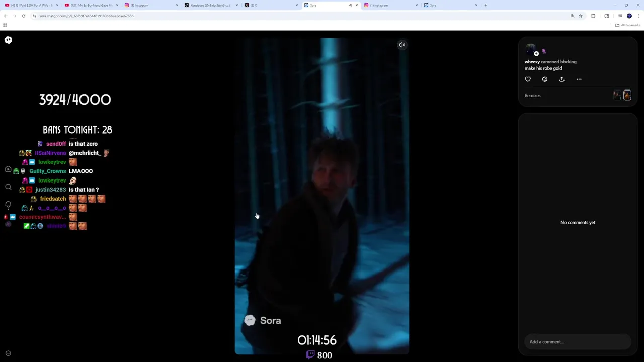The width and height of the screenshot is (644, 362).
Task: Close the active Sora tab
Action: pyautogui.click(x=357, y=5)
